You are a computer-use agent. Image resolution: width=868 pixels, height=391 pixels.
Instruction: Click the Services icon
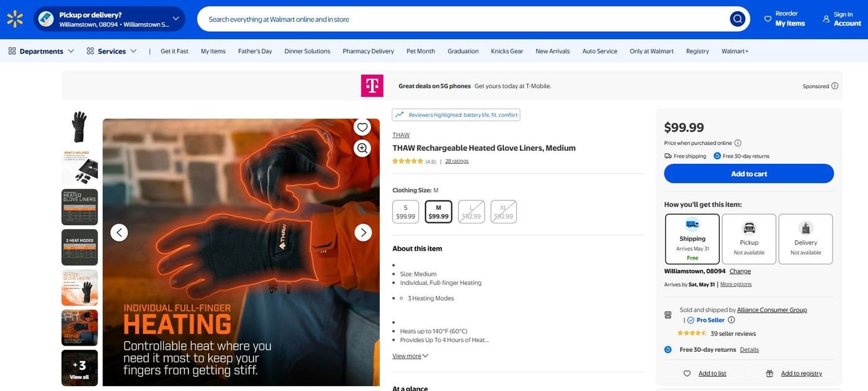(90, 51)
